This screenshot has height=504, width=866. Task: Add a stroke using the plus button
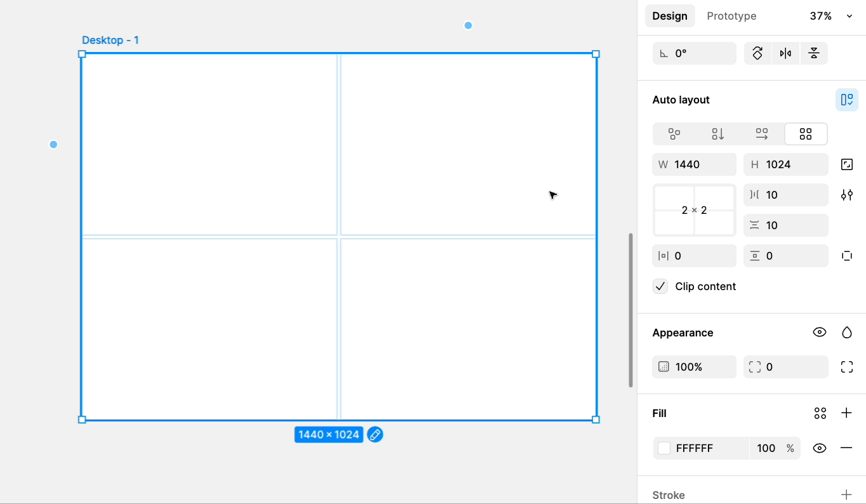[847, 494]
